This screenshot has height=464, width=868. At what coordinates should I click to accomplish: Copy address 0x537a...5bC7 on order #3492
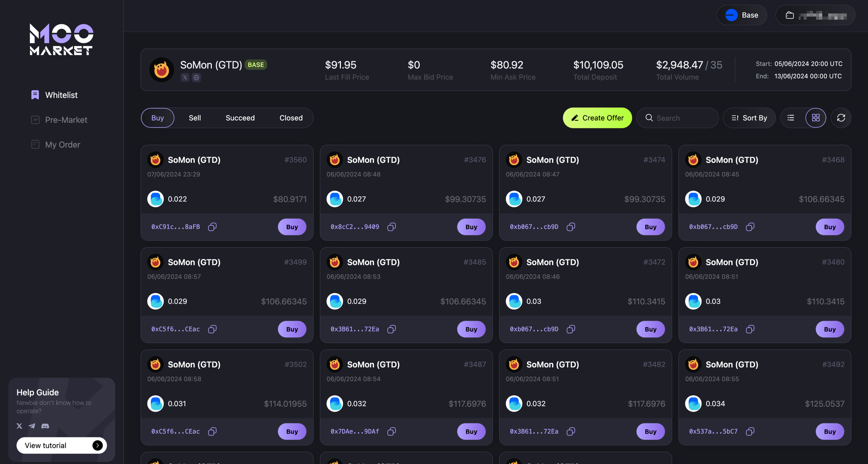tap(750, 431)
